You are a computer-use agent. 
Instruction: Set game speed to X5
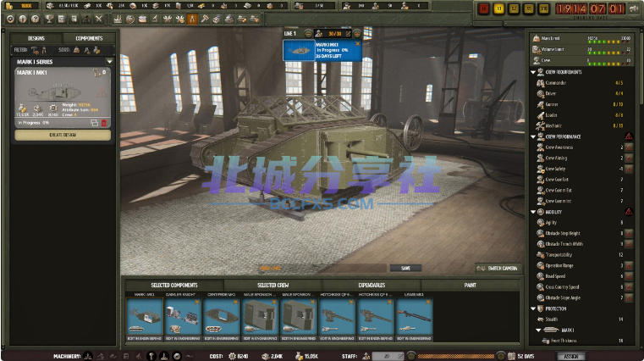click(x=529, y=9)
